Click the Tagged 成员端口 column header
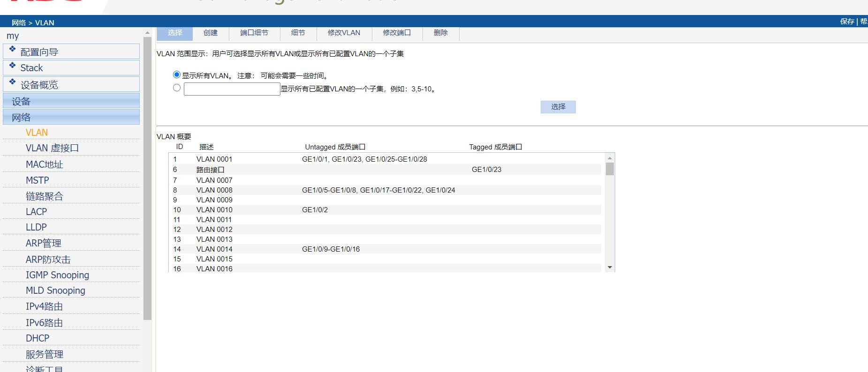Image resolution: width=868 pixels, height=372 pixels. pyautogui.click(x=496, y=147)
